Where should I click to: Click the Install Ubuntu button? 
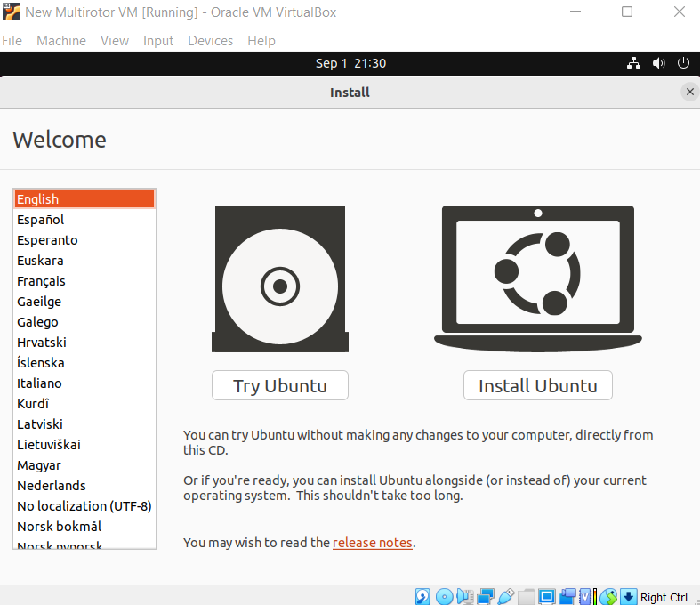click(538, 385)
